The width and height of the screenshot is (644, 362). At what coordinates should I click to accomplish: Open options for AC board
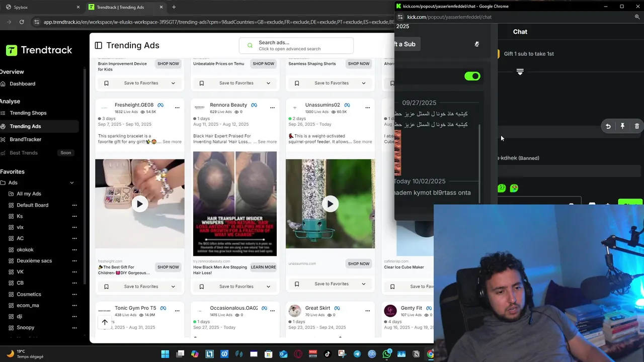click(74, 238)
